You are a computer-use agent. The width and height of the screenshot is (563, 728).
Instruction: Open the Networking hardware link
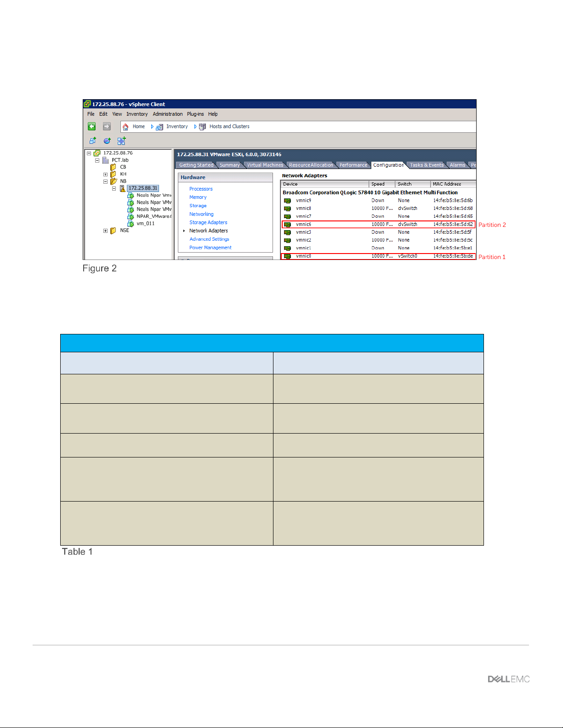coord(201,214)
